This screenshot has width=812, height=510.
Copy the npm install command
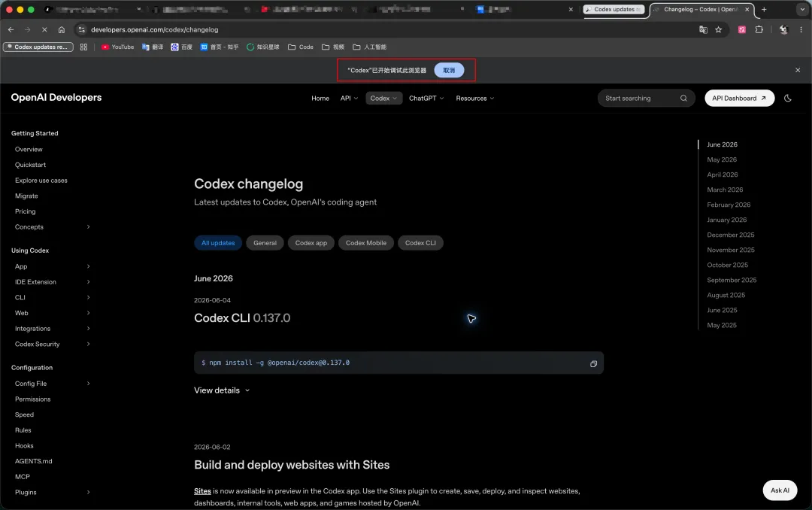pyautogui.click(x=593, y=363)
